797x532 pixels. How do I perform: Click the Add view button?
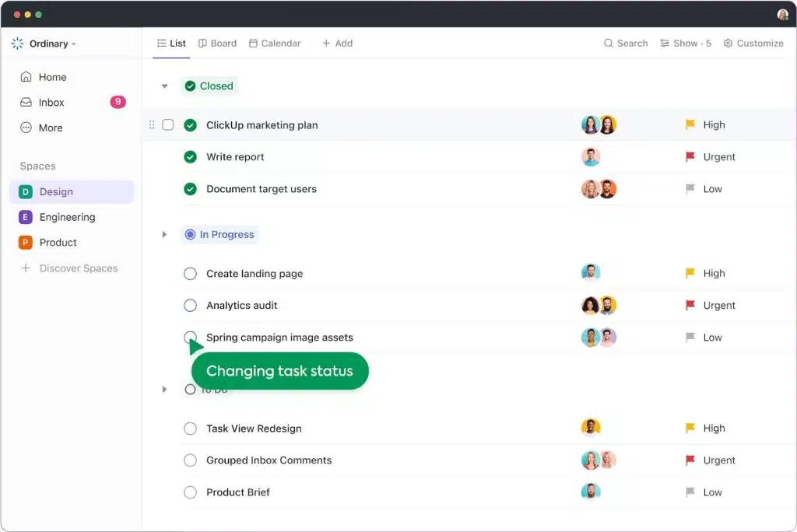point(337,44)
